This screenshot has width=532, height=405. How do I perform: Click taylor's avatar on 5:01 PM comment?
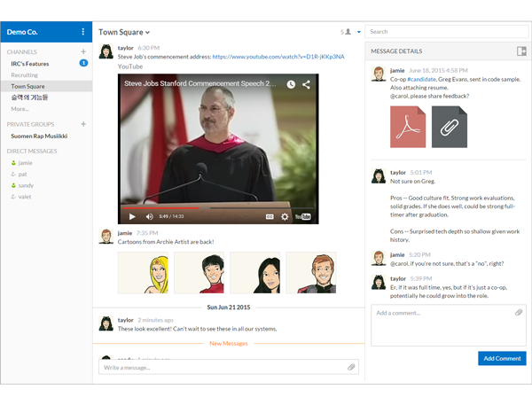pyautogui.click(x=379, y=176)
